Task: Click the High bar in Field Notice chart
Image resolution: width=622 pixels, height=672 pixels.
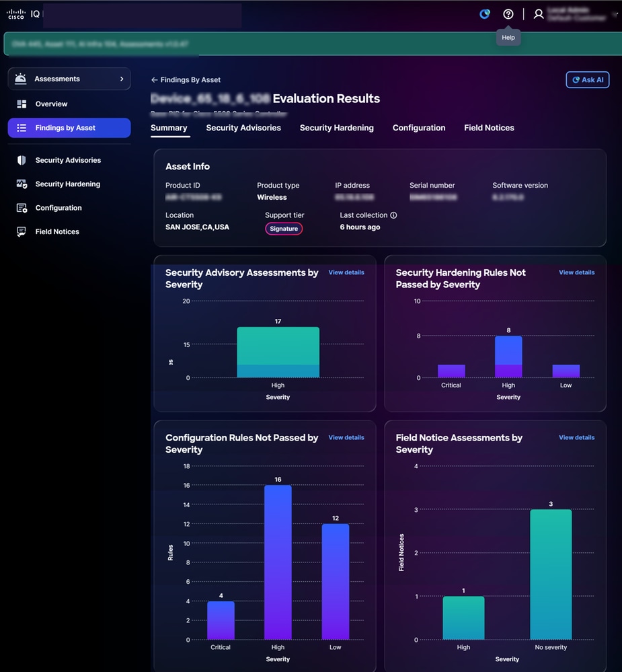Action: point(463,618)
